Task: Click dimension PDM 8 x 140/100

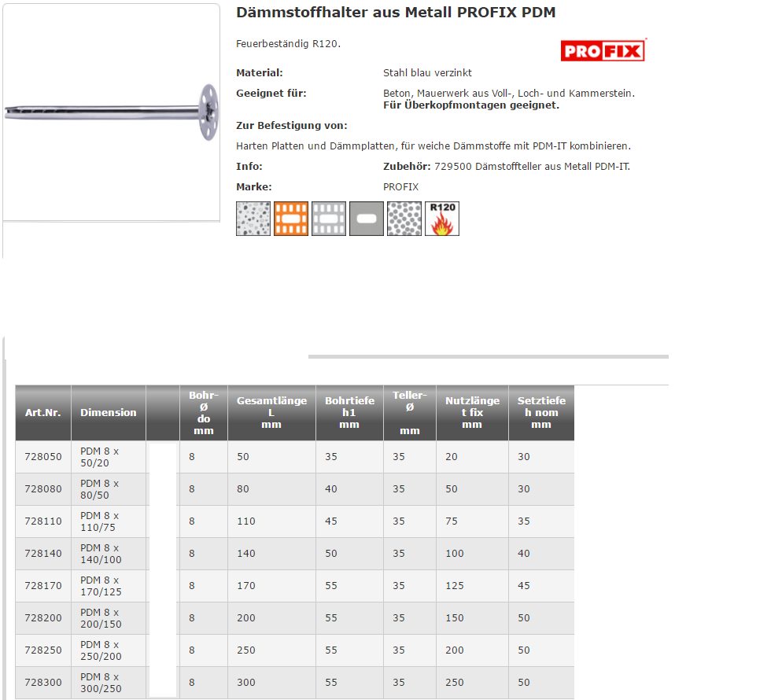Action: [101, 554]
